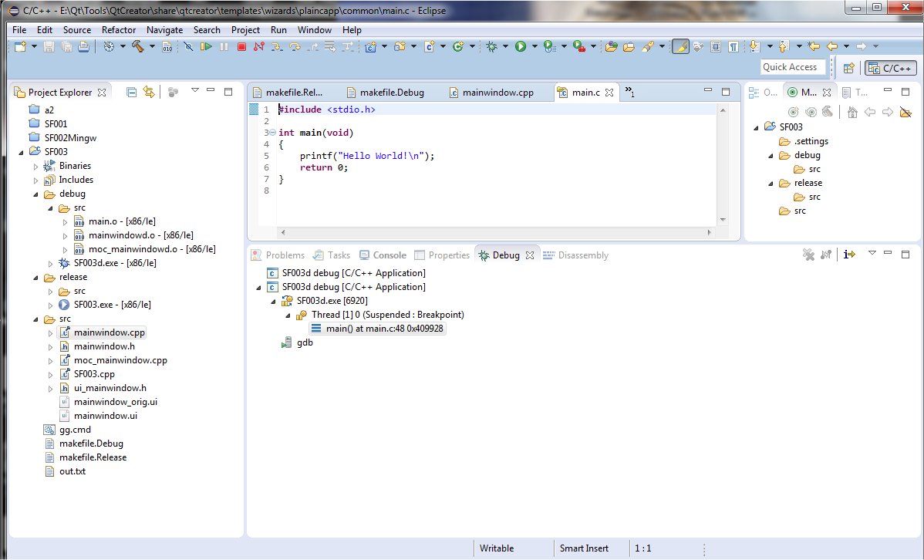The height and width of the screenshot is (560, 924).
Task: Click the Disconnect debug icon
Action: point(258,47)
